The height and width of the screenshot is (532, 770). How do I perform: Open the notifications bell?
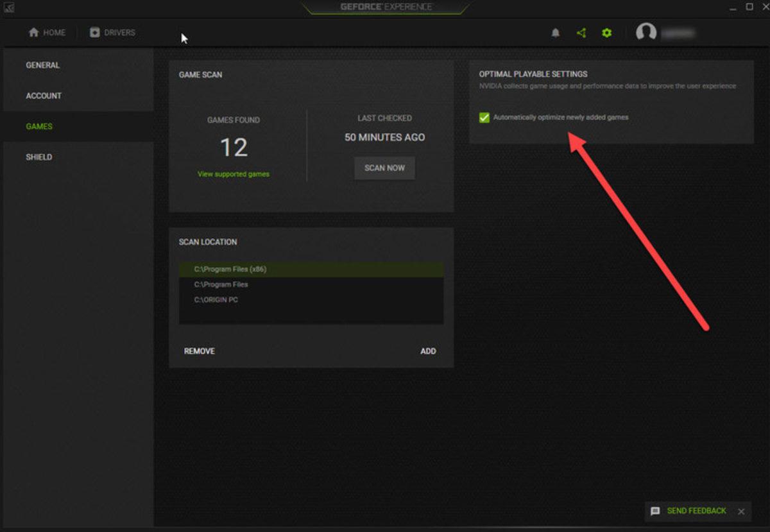556,33
